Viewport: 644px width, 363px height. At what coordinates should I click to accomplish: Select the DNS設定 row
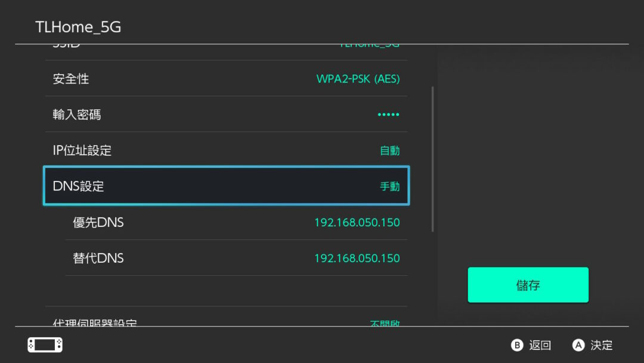tap(227, 186)
